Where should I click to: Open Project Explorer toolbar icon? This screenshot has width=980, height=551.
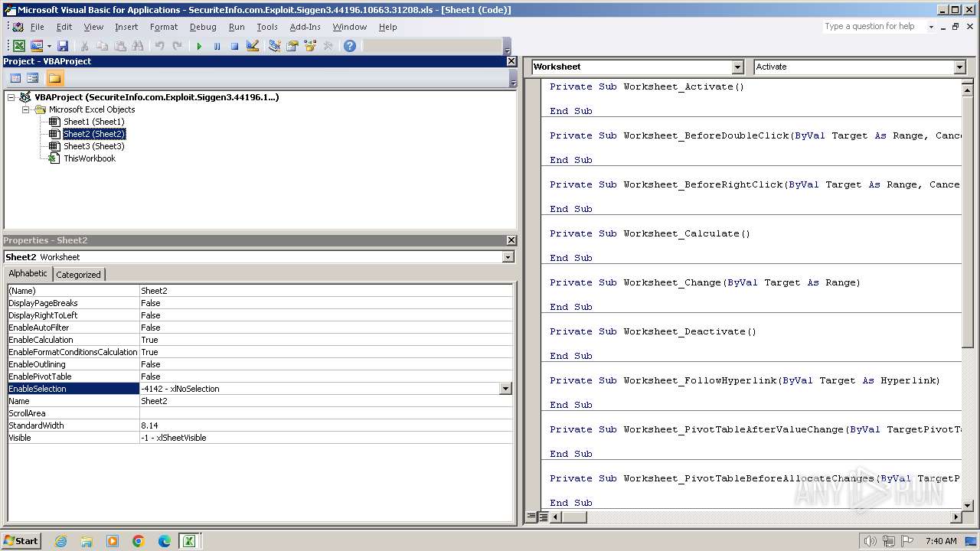tap(274, 46)
